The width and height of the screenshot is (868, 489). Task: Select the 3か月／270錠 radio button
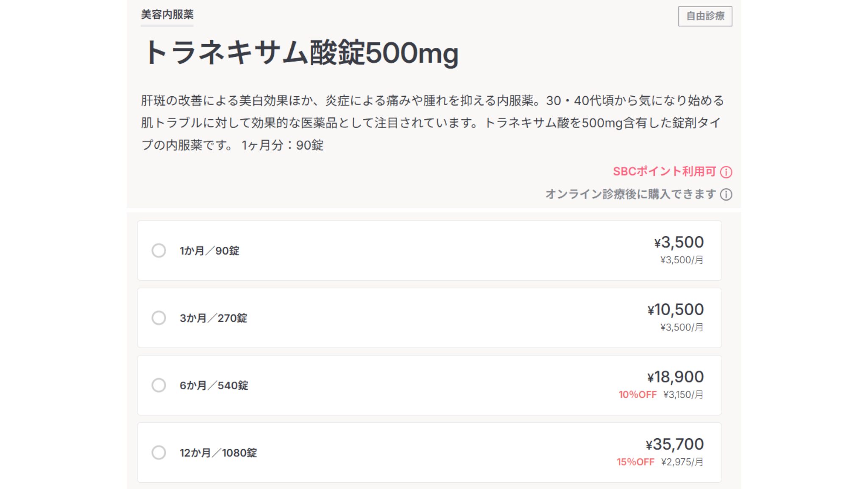[x=159, y=318]
